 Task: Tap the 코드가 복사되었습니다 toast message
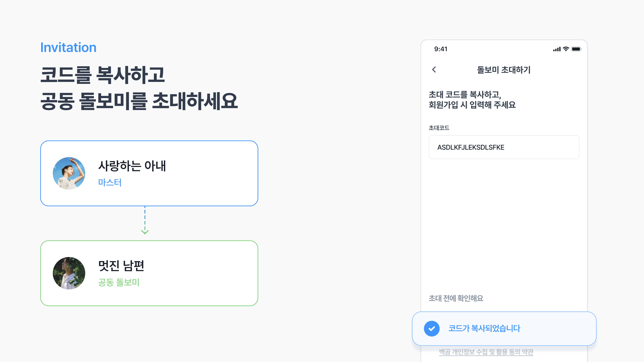pyautogui.click(x=484, y=328)
